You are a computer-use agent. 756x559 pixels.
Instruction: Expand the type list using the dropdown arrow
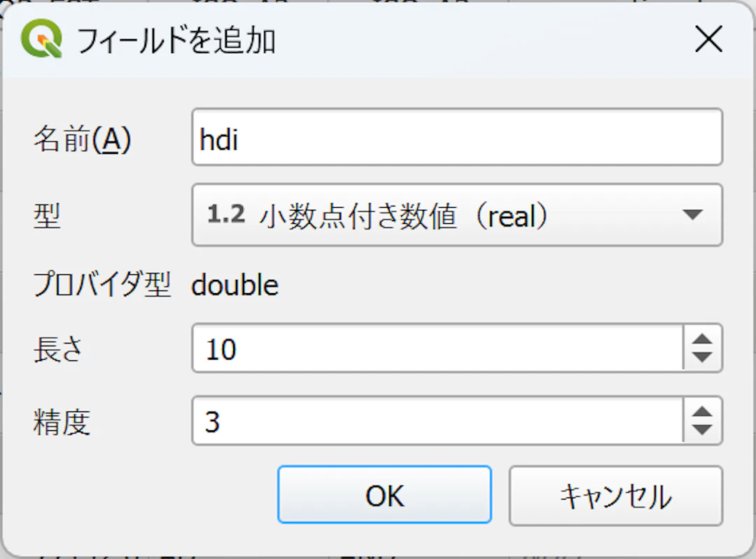tap(692, 215)
